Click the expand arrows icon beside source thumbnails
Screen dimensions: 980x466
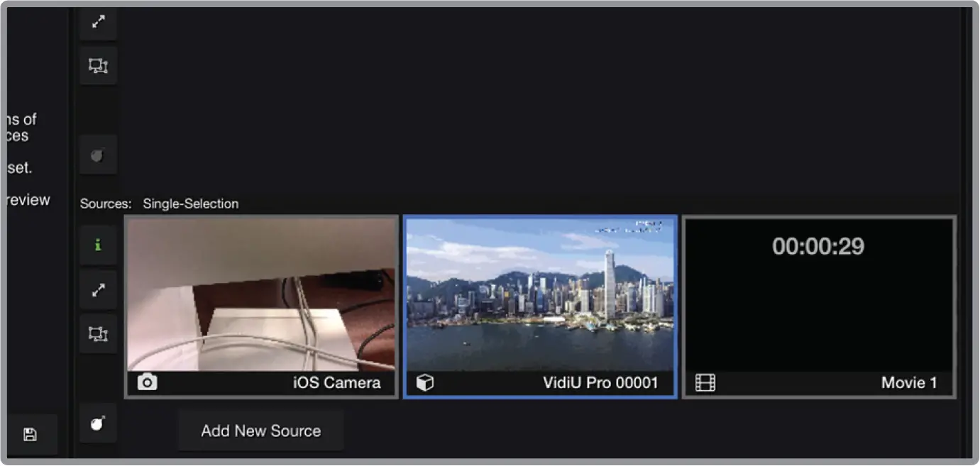point(98,289)
